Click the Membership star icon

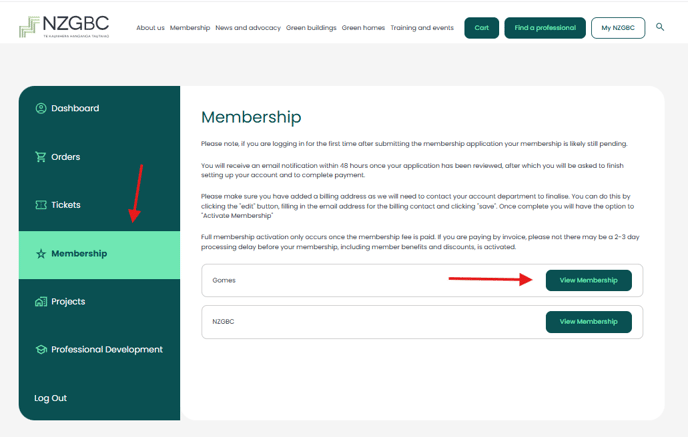41,254
